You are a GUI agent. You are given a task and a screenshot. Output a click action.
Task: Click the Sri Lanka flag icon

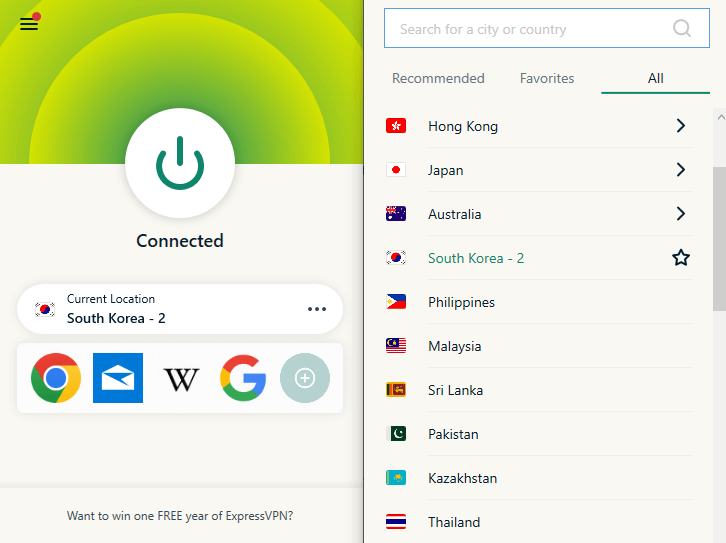click(x=396, y=390)
